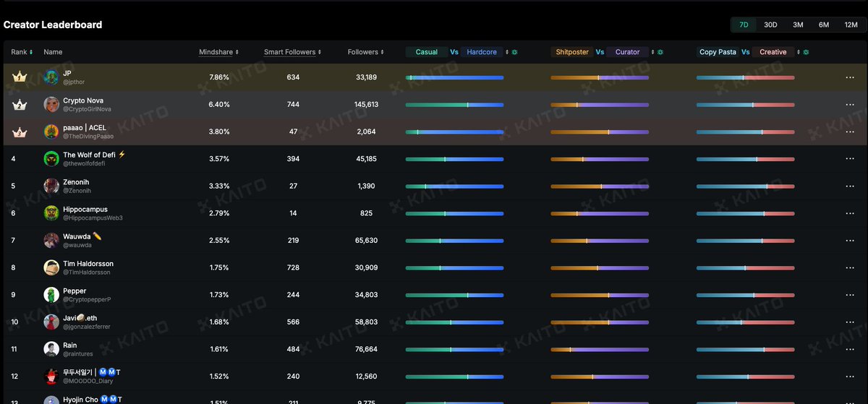
Task: Click Creator Leaderboard heading
Action: 53,25
